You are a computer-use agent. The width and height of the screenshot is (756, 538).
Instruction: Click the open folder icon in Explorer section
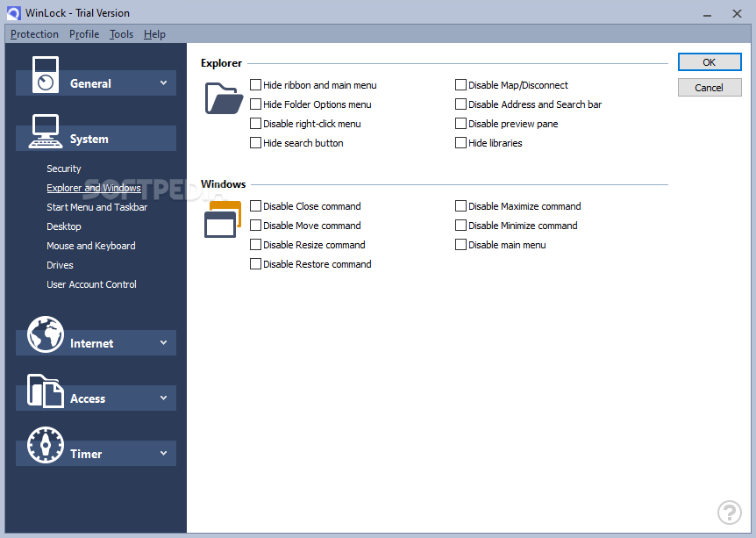click(x=223, y=98)
